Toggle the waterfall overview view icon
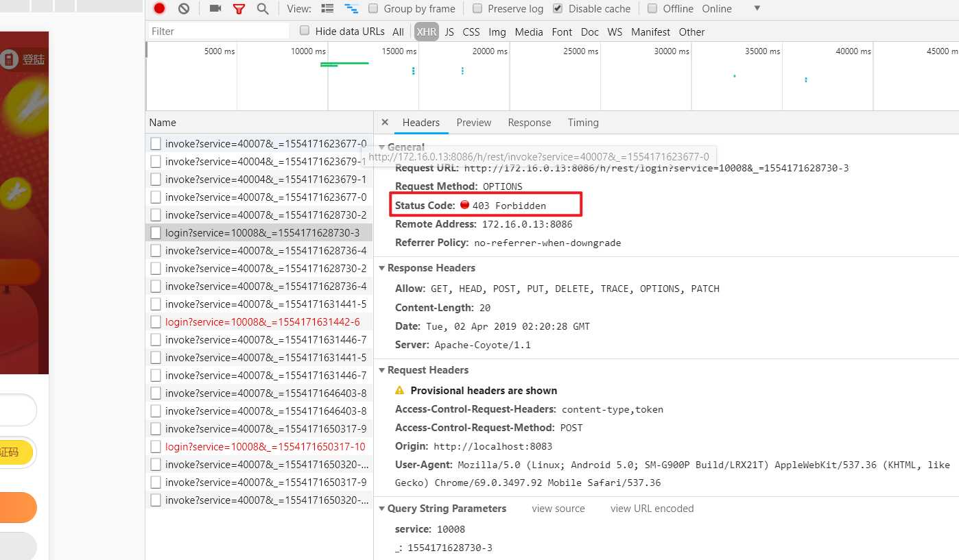The image size is (959, 560). pos(351,9)
